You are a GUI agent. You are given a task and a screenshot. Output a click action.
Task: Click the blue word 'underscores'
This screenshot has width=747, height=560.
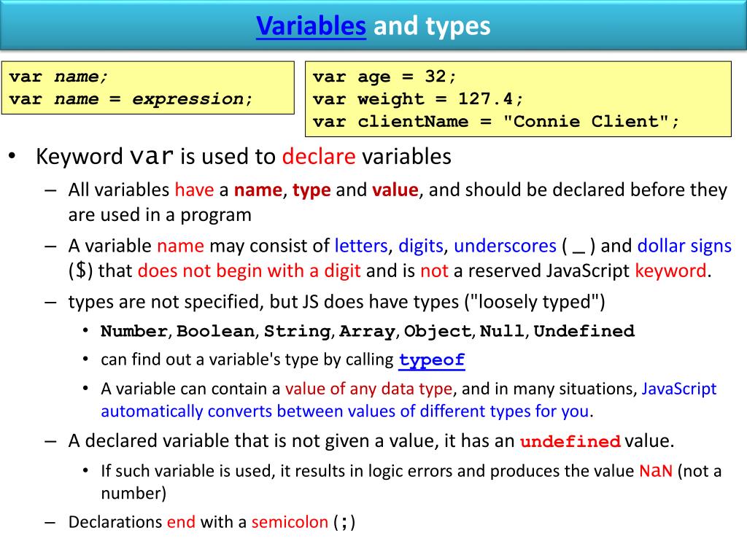point(505,246)
